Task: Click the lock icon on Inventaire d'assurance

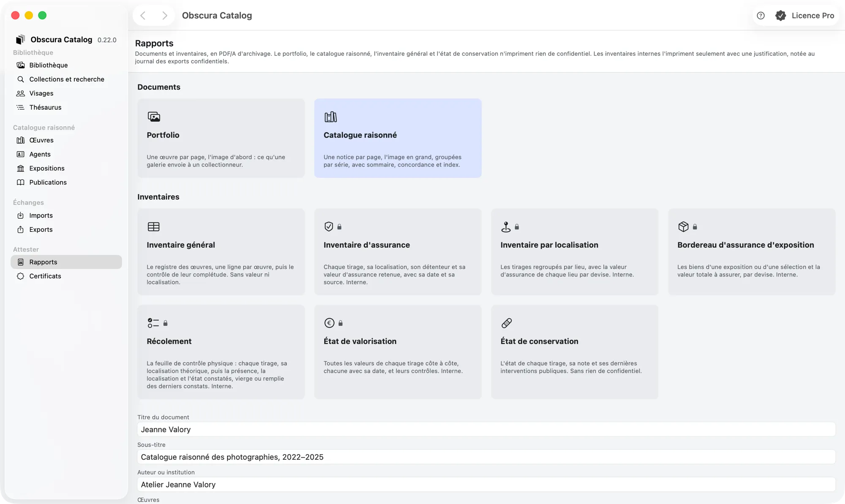Action: pyautogui.click(x=339, y=227)
